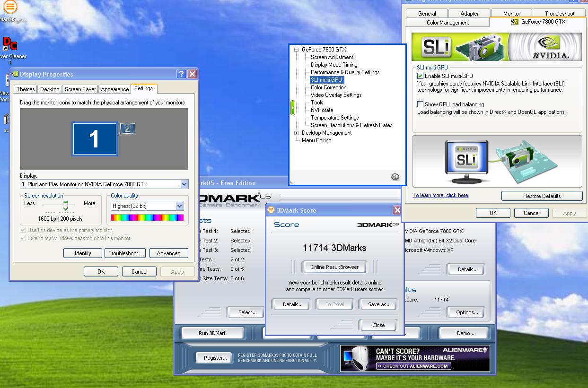Image resolution: width=588 pixels, height=388 pixels.
Task: Adjust the Screen resolution slider
Action: pos(66,206)
